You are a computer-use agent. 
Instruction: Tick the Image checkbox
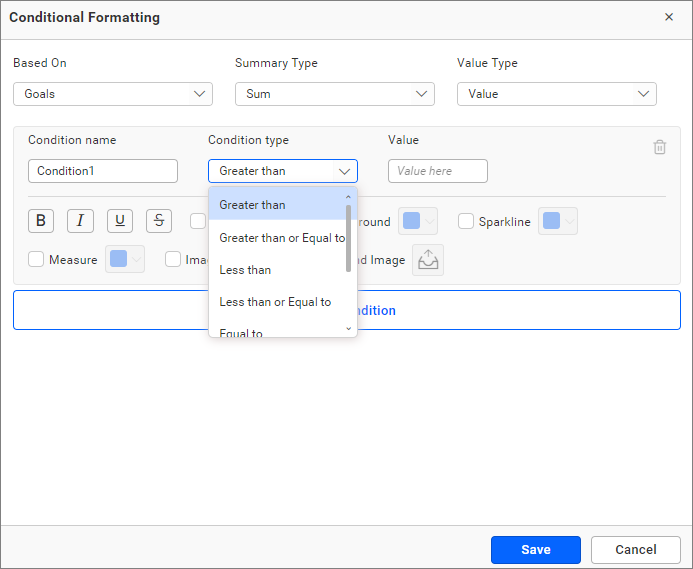(173, 260)
